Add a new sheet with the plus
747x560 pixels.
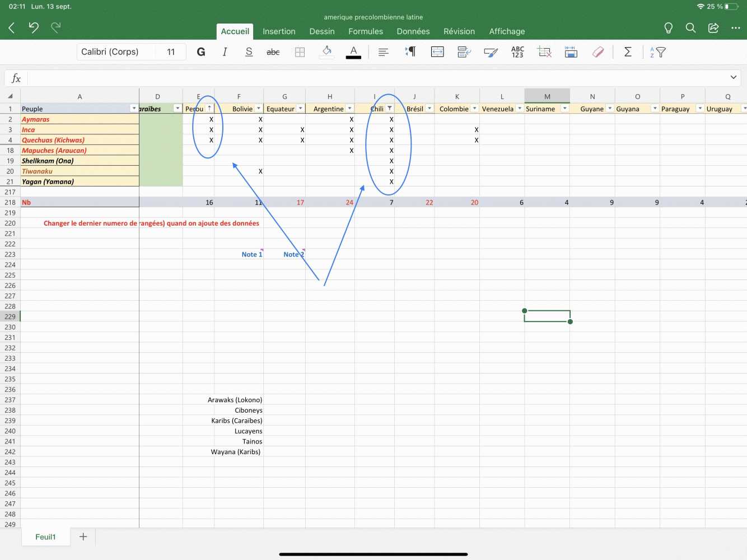point(83,537)
